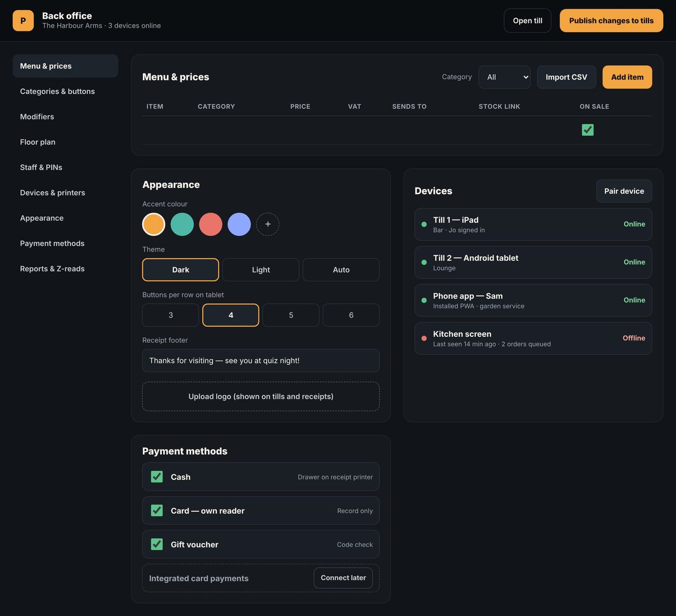Switch theme to Light
The image size is (676, 616).
pyautogui.click(x=261, y=270)
